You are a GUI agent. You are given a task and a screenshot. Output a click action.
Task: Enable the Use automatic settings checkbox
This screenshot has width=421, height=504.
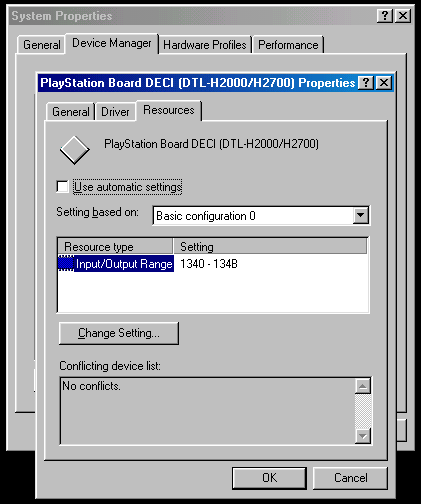click(63, 187)
